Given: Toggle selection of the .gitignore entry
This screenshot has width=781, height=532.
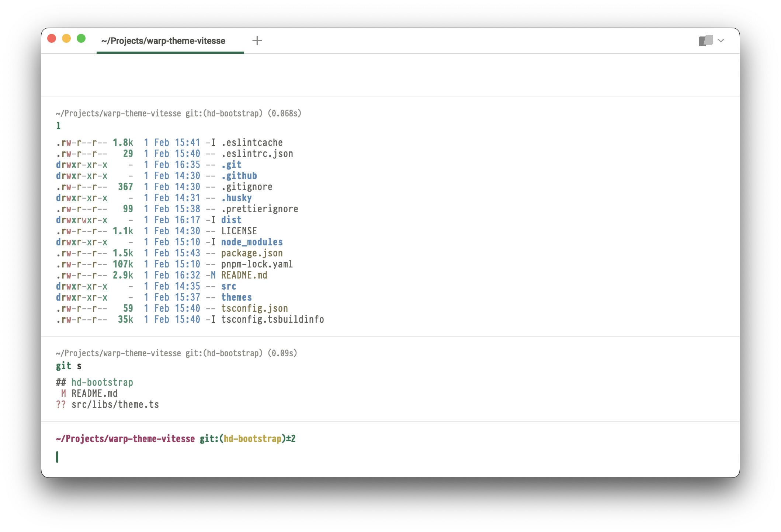Looking at the screenshot, I should (x=246, y=187).
